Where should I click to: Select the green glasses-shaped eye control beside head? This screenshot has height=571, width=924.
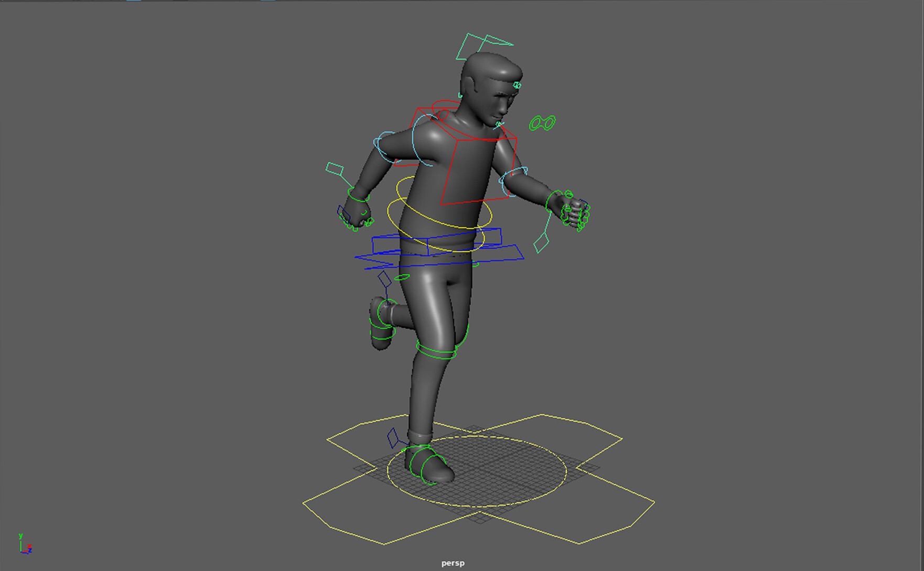[x=544, y=122]
